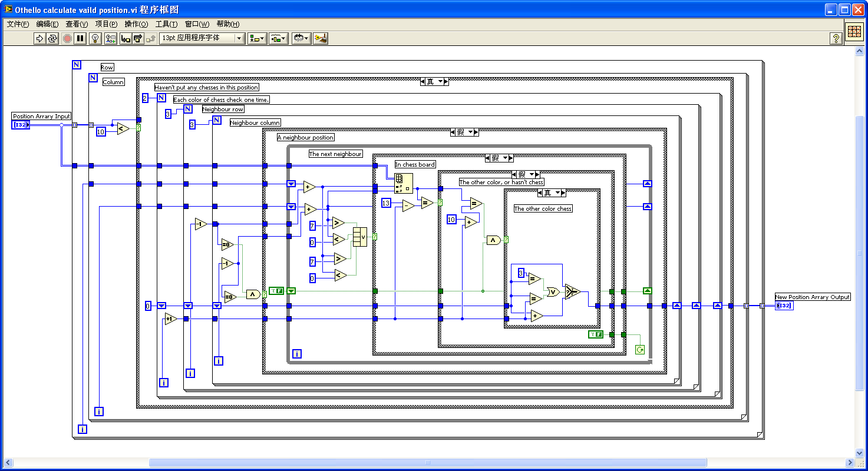Click next-case arrow on innermost 真 case selector
This screenshot has height=471, width=868.
pos(563,193)
